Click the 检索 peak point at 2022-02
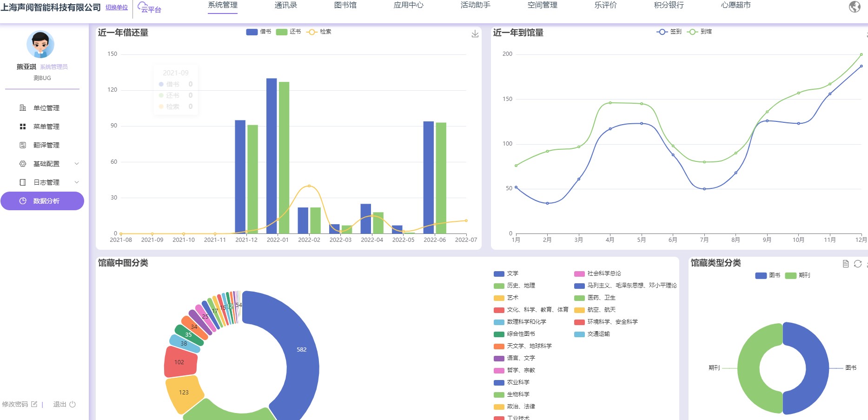This screenshot has width=868, height=420. (x=309, y=186)
